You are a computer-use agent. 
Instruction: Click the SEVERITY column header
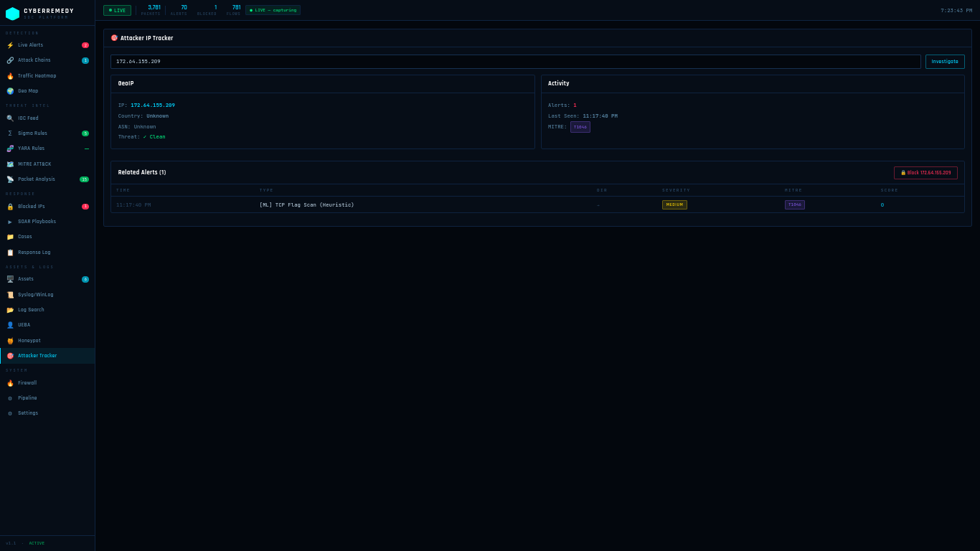tap(676, 190)
